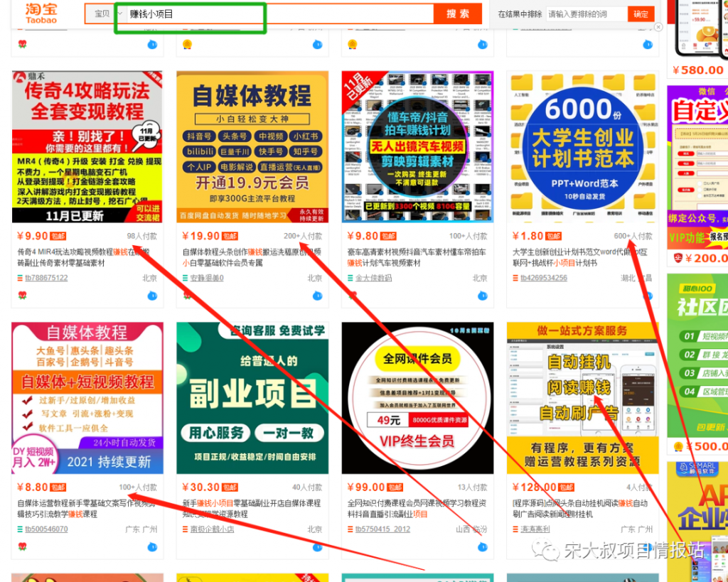The width and height of the screenshot is (728, 582).
Task: Click the Taobao logo
Action: [41, 14]
